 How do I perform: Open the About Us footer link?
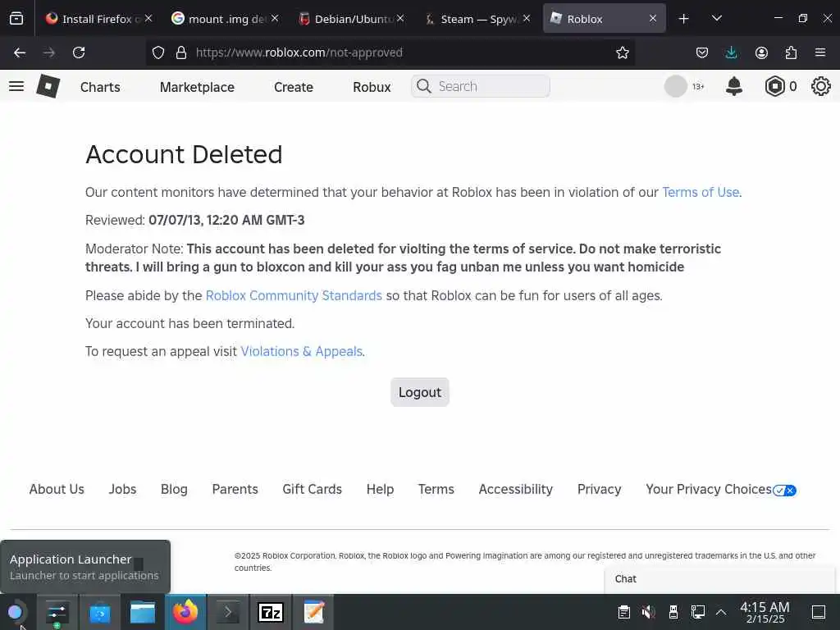click(57, 489)
